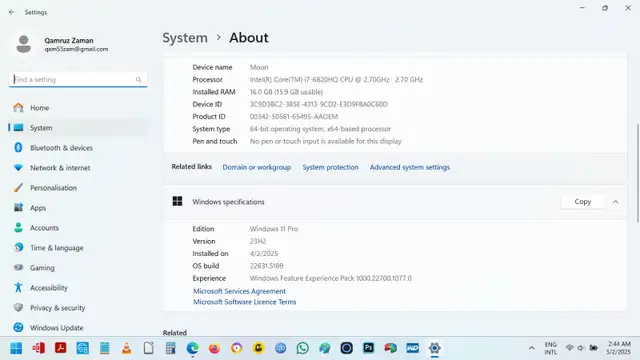The width and height of the screenshot is (640, 360).
Task: Click the System breadcrumb in the header
Action: [x=185, y=38]
